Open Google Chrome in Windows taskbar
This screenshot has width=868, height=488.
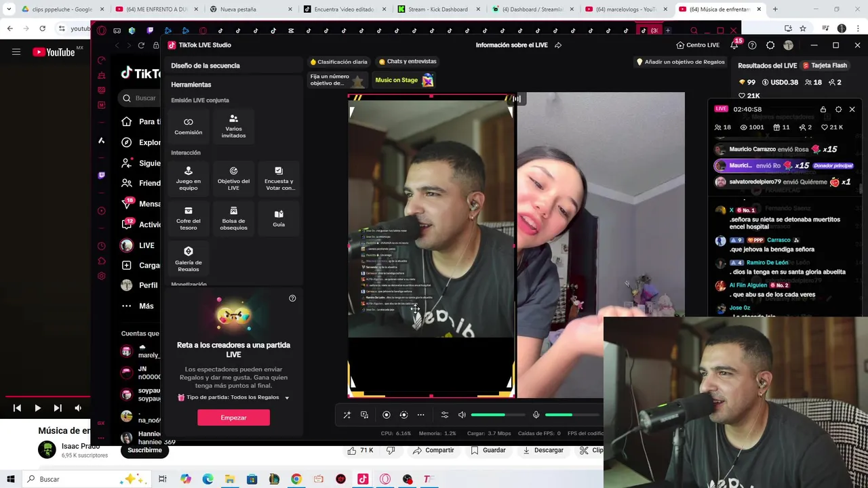[x=296, y=479]
